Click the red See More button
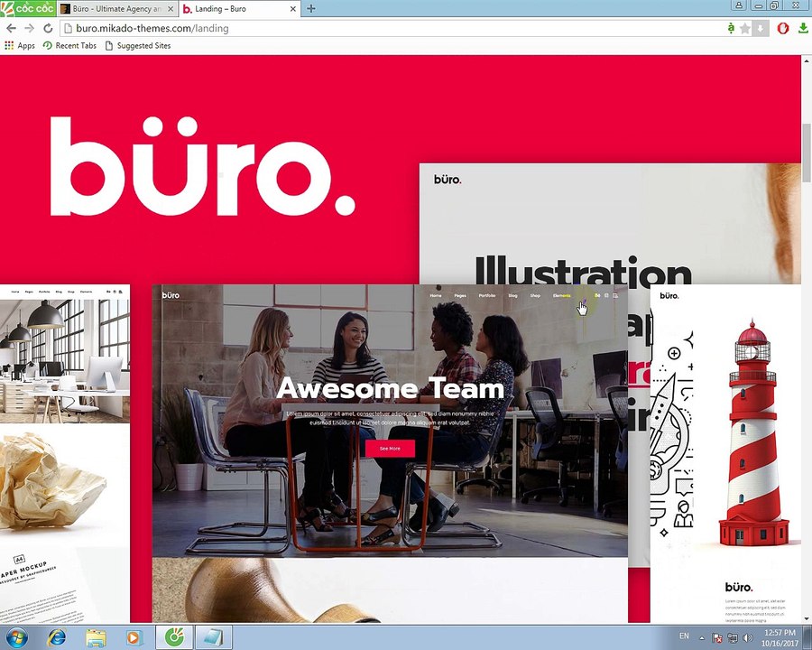 pos(390,449)
